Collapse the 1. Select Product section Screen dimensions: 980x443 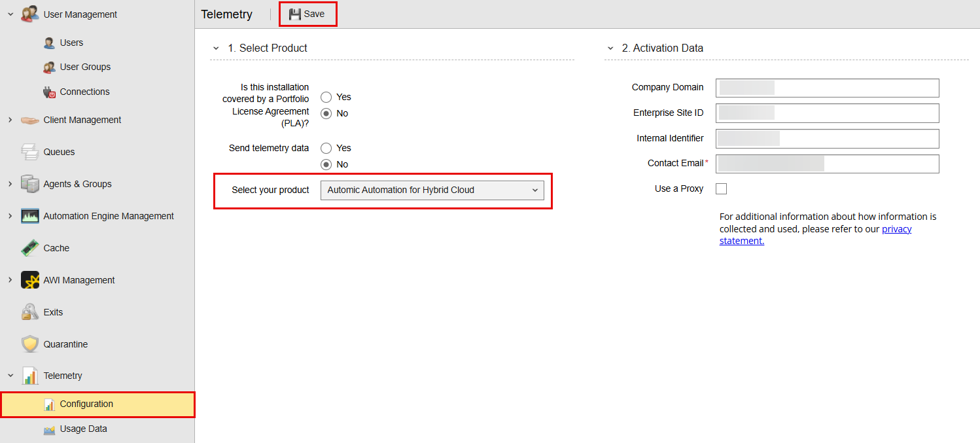pyautogui.click(x=216, y=48)
